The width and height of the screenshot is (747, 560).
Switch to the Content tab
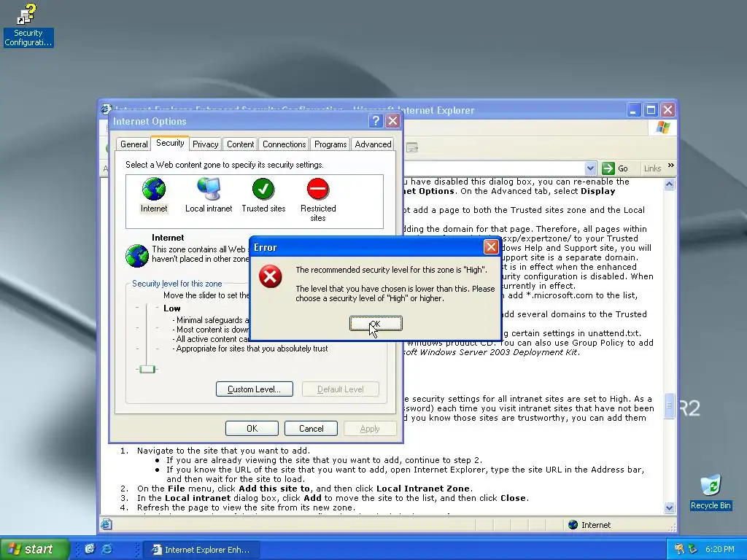pyautogui.click(x=240, y=144)
